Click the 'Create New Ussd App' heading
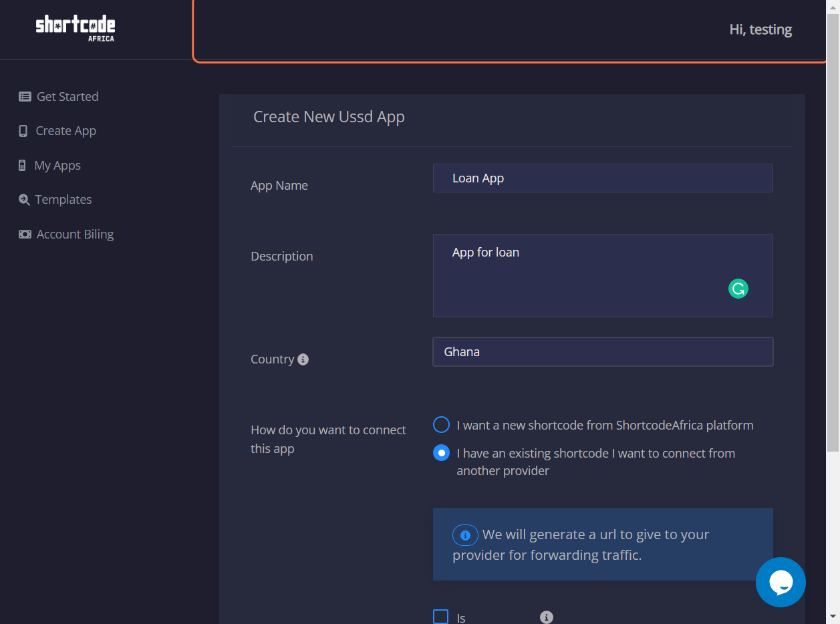 coord(329,117)
